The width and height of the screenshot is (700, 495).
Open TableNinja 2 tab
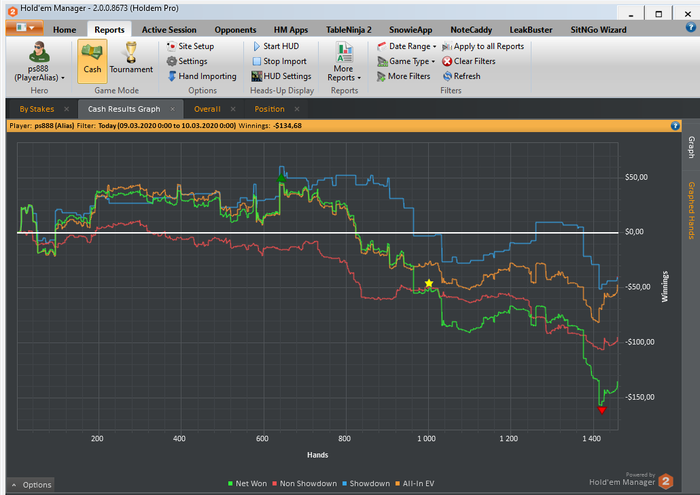[x=348, y=30]
